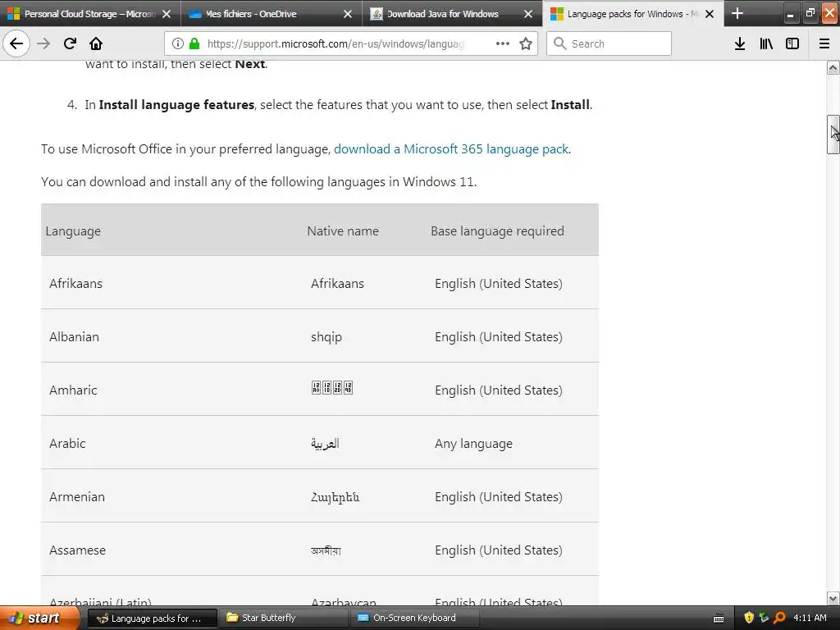The image size is (840, 630).
Task: Select the Language packs for Windows tab
Action: coord(633,14)
